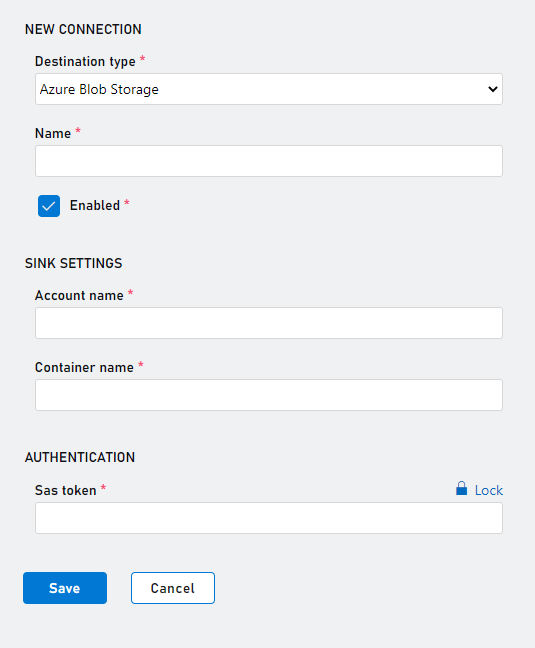Screen dimensions: 535x648
Task: Uncheck the Enabled checkbox
Action: [x=49, y=206]
